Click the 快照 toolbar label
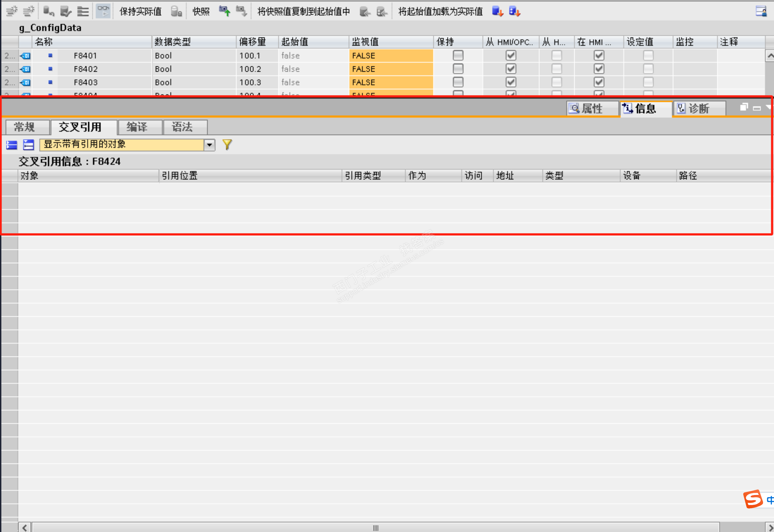 click(x=201, y=11)
